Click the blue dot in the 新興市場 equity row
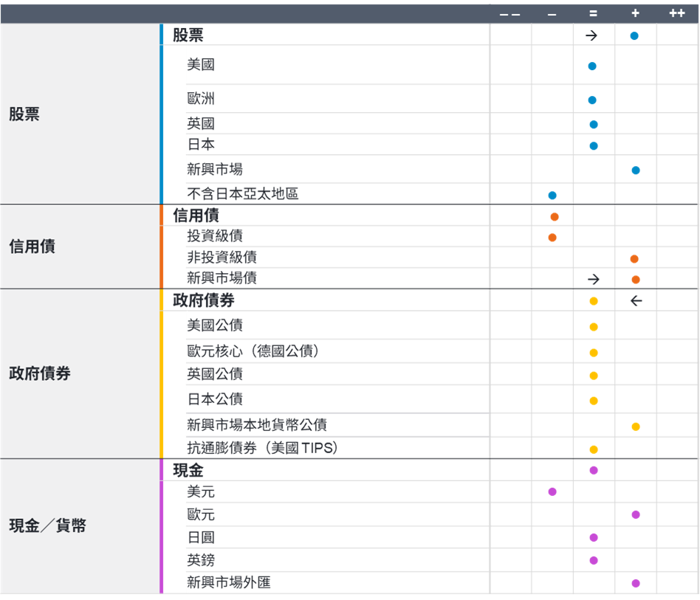The image size is (700, 600). point(636,170)
